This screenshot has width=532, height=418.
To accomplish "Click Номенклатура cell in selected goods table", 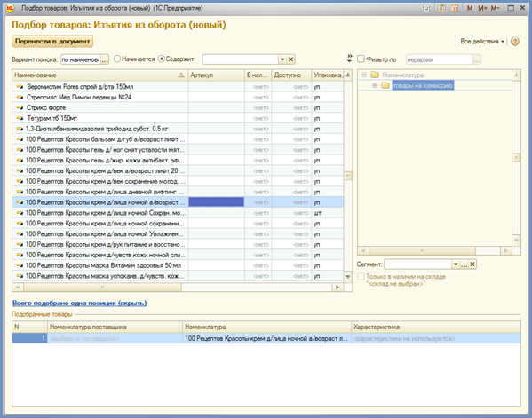I will [266, 338].
